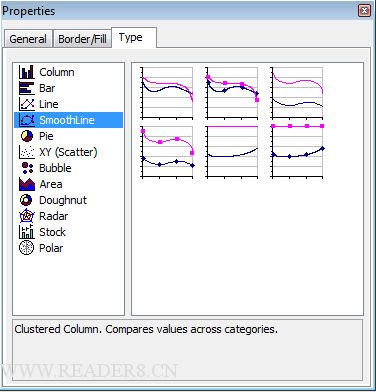
Task: Pick the first smooth line thumbnail without markers
Action: 167,93
